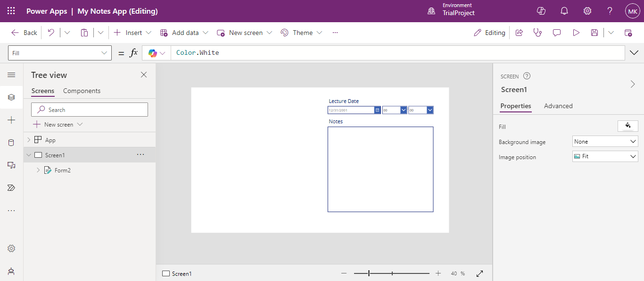Image resolution: width=644 pixels, height=281 pixels.
Task: Open the Settings gear in top bar
Action: point(587,11)
